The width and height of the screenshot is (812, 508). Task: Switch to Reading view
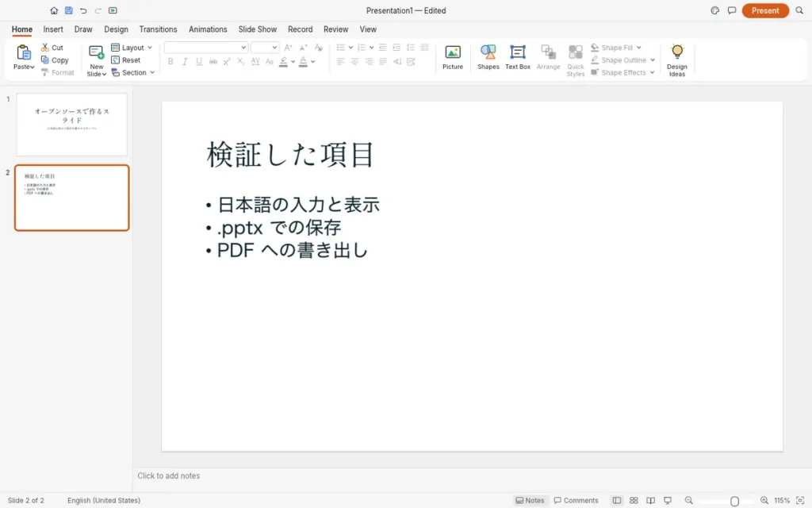click(651, 500)
